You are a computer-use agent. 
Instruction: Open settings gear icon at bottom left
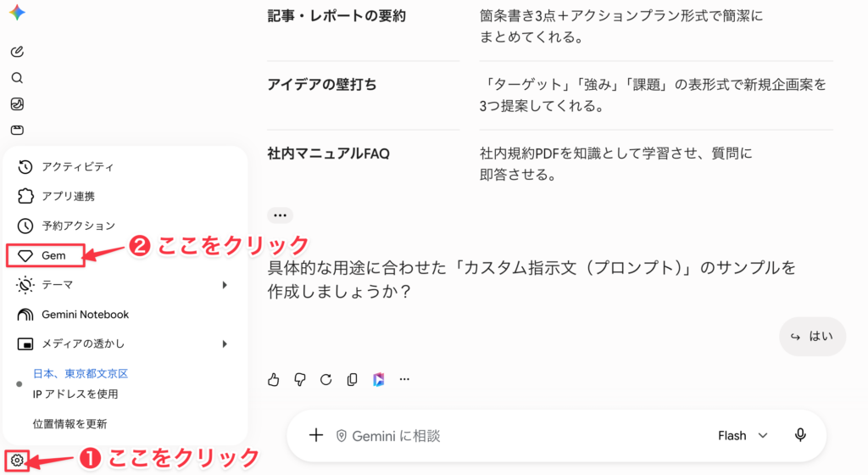click(x=17, y=460)
